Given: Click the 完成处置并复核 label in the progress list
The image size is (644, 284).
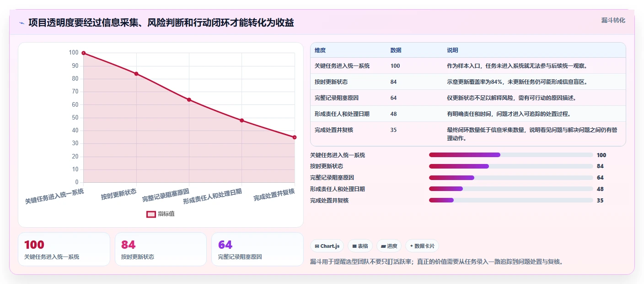Looking at the screenshot, I should (x=329, y=201).
